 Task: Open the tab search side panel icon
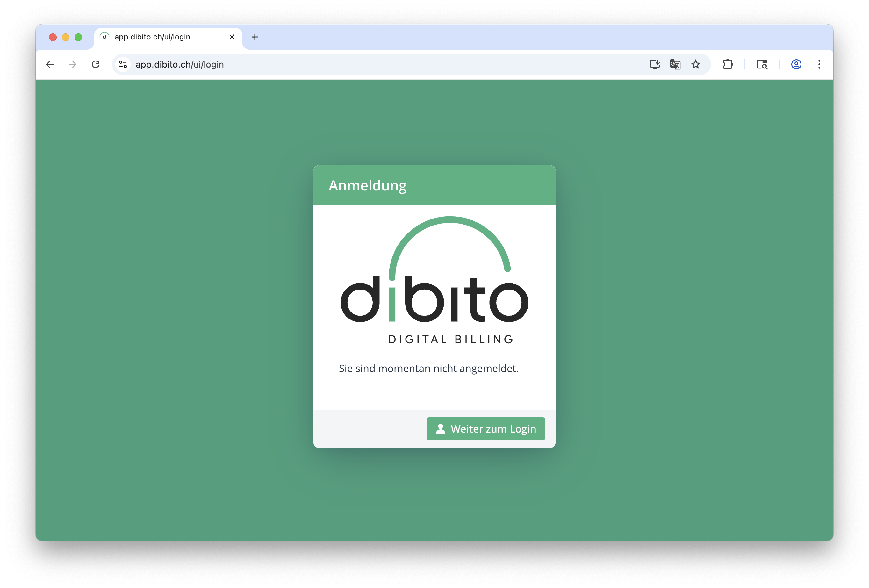coord(762,64)
